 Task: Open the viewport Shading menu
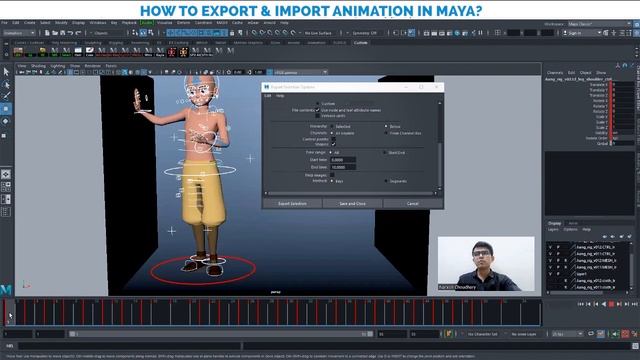pos(38,66)
